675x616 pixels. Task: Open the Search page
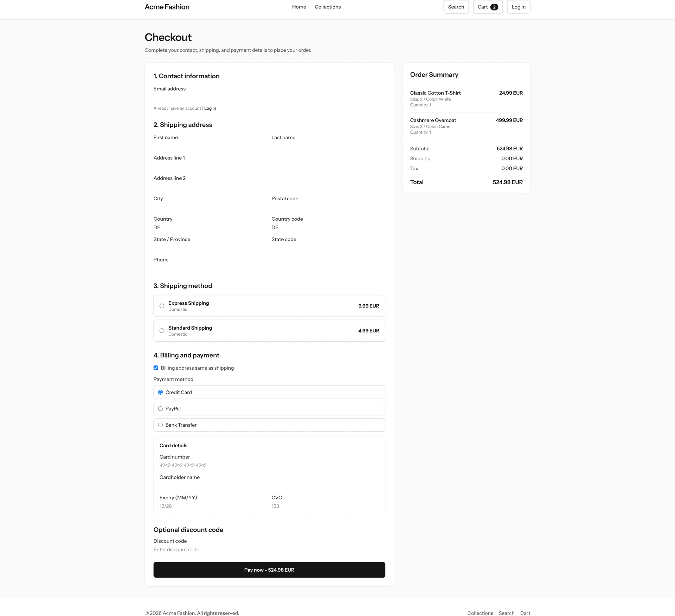(x=456, y=7)
